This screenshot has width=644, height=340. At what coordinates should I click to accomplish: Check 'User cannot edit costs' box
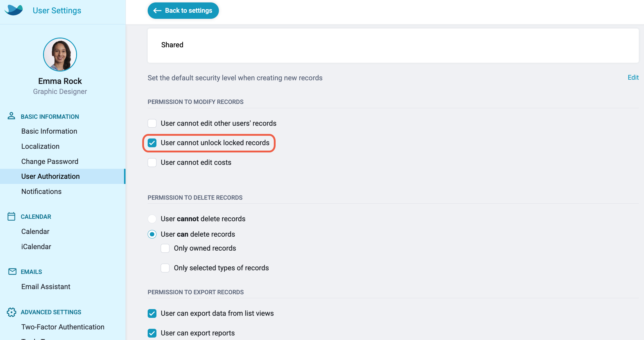click(x=152, y=162)
